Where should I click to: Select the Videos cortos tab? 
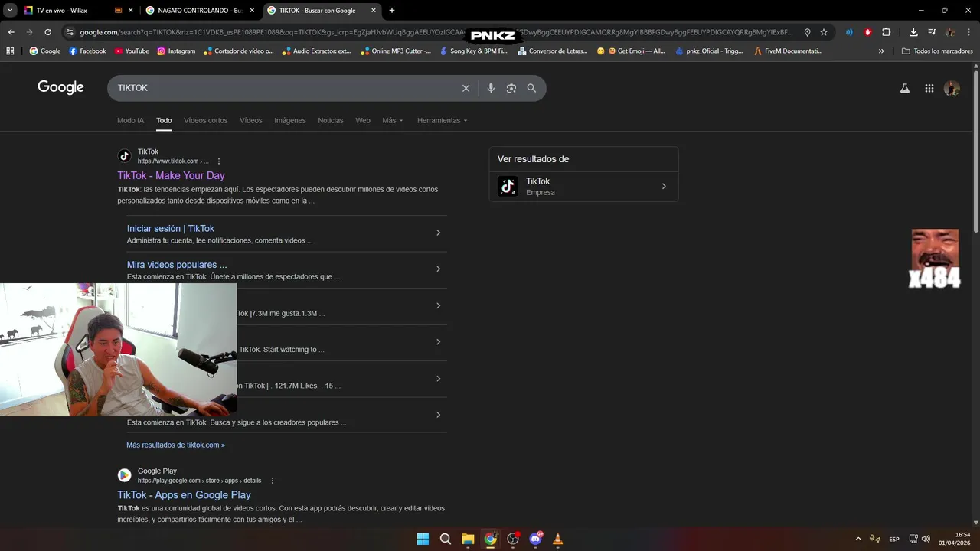pyautogui.click(x=205, y=120)
